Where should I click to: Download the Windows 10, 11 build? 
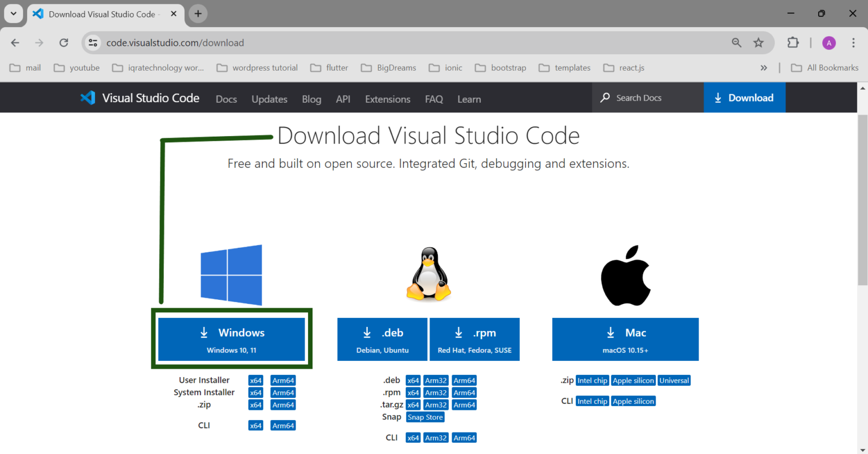click(232, 339)
